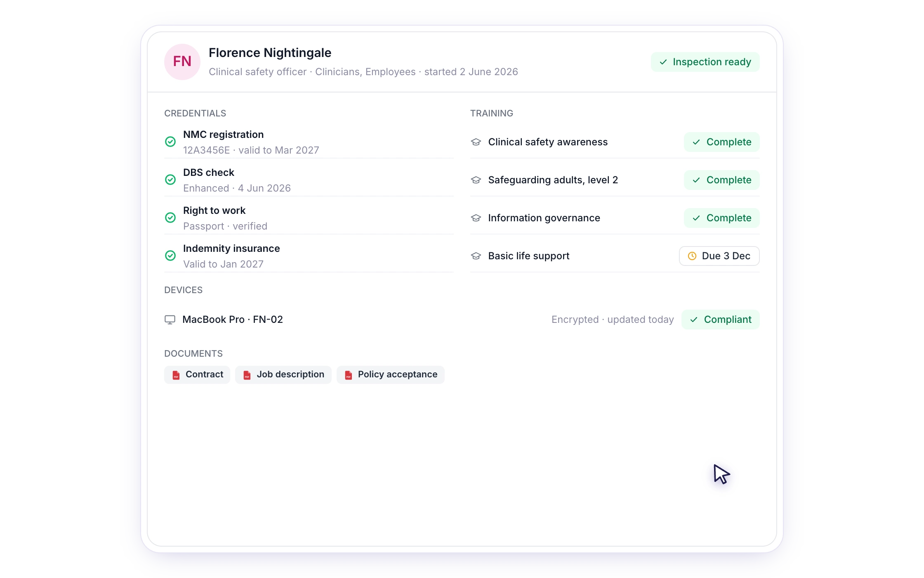Open the Contract document
The height and width of the screenshot is (578, 924).
(x=197, y=375)
